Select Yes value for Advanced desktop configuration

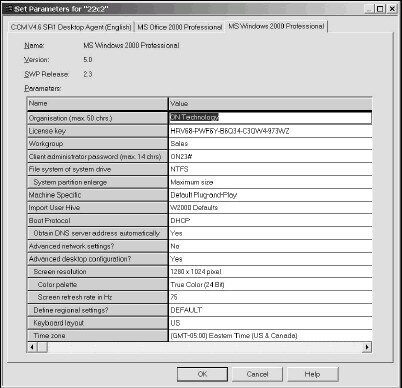(270, 259)
